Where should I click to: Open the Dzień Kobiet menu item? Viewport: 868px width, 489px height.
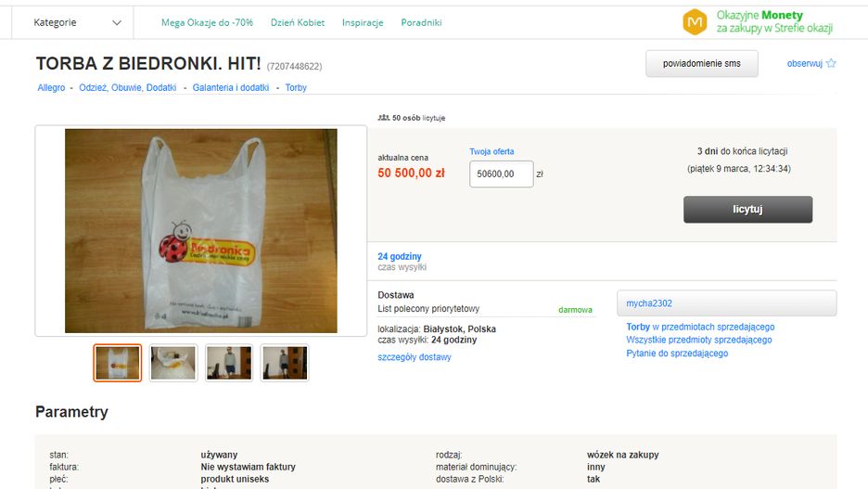(x=297, y=22)
